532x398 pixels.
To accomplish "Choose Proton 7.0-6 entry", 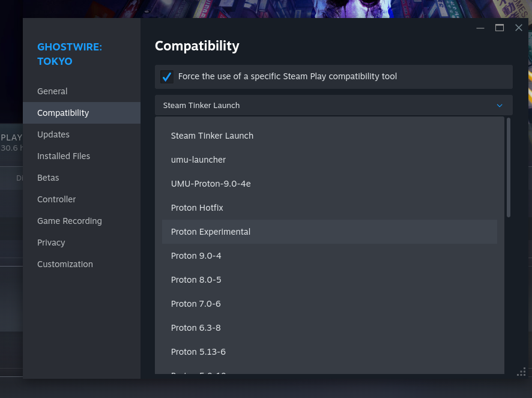I will [x=330, y=304].
